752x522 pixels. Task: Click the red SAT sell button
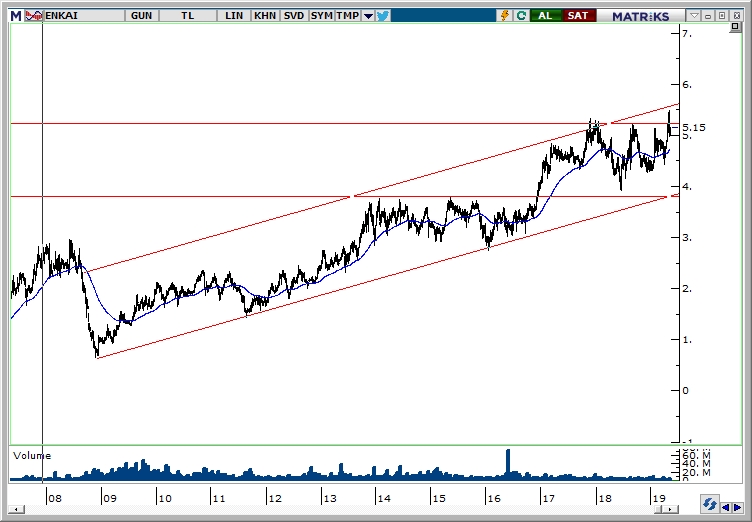point(578,16)
